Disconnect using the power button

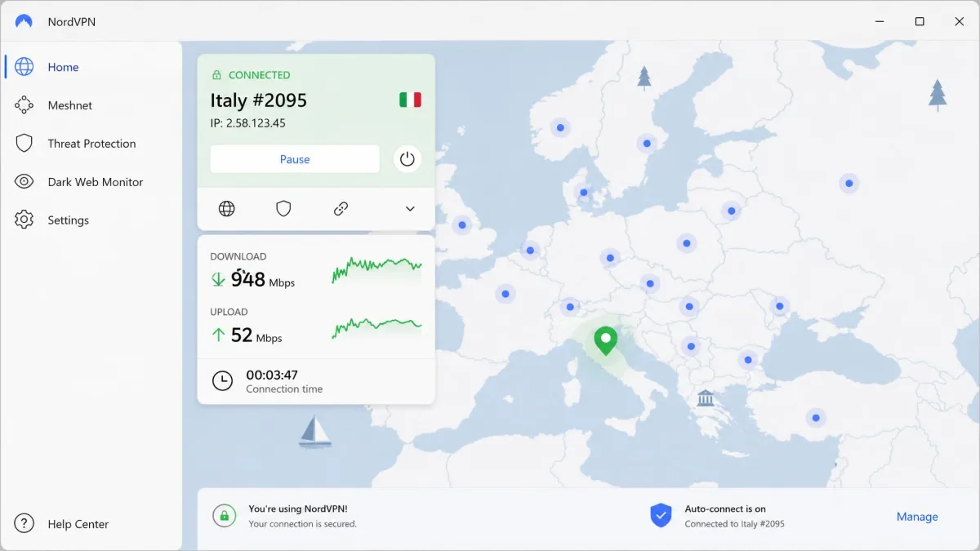(408, 159)
